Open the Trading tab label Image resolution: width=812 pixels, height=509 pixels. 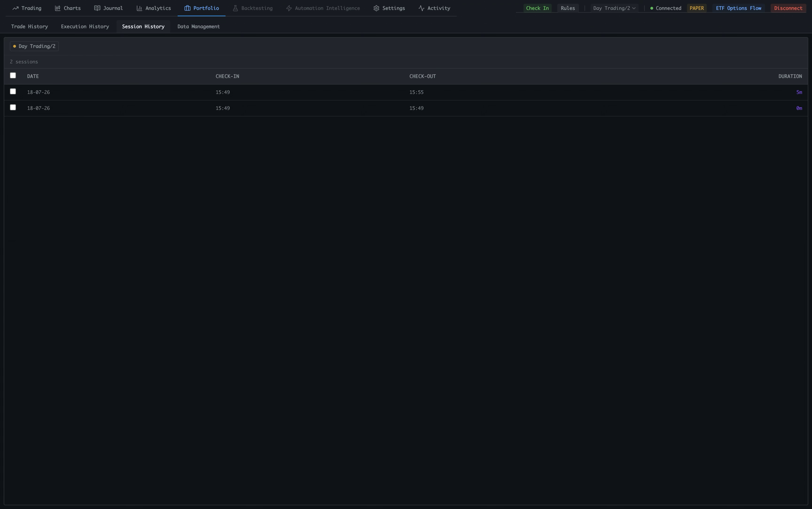31,8
